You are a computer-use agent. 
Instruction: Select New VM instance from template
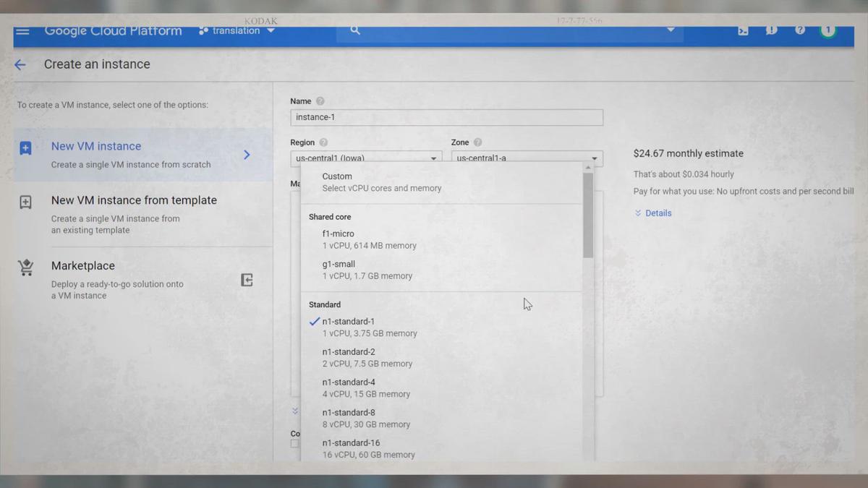click(143, 214)
